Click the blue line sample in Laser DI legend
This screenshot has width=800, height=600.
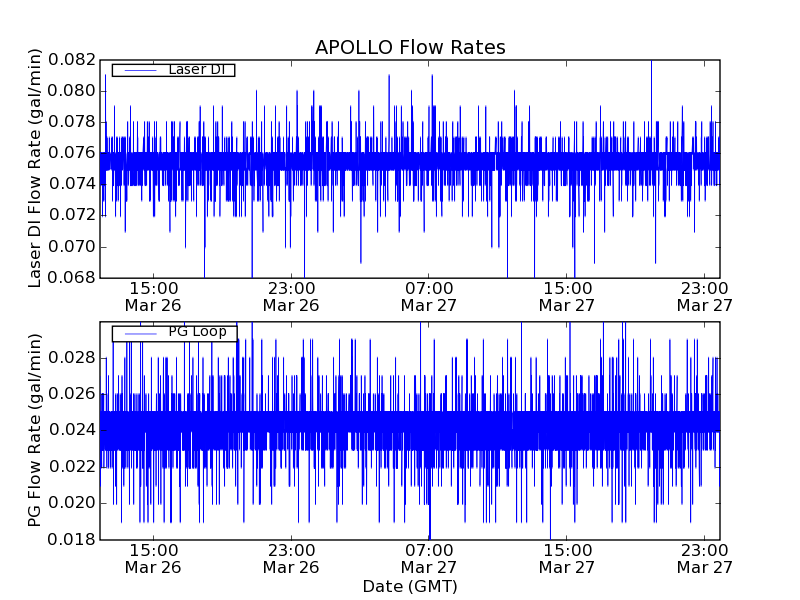(x=139, y=70)
